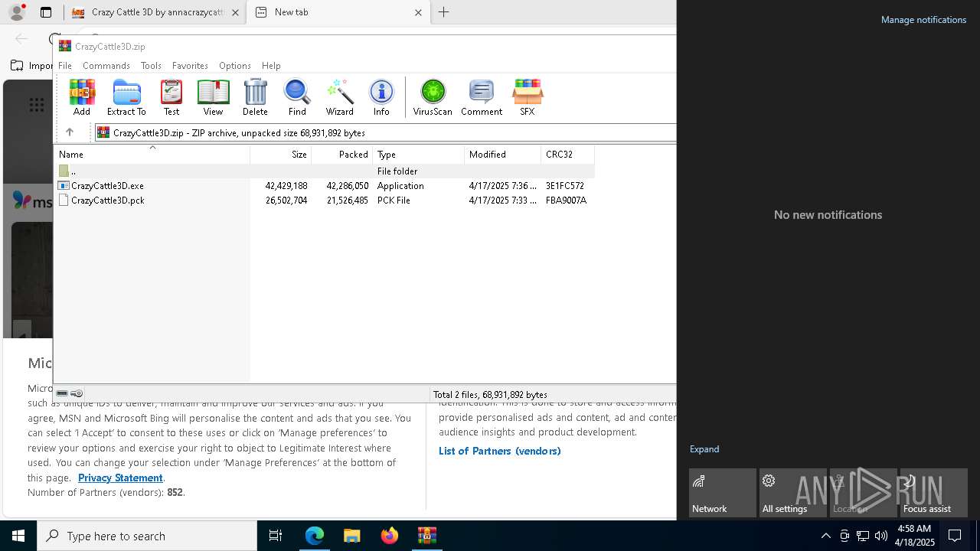The image size is (980, 551).
Task: Go up one folder with the up arrow
Action: (x=69, y=132)
